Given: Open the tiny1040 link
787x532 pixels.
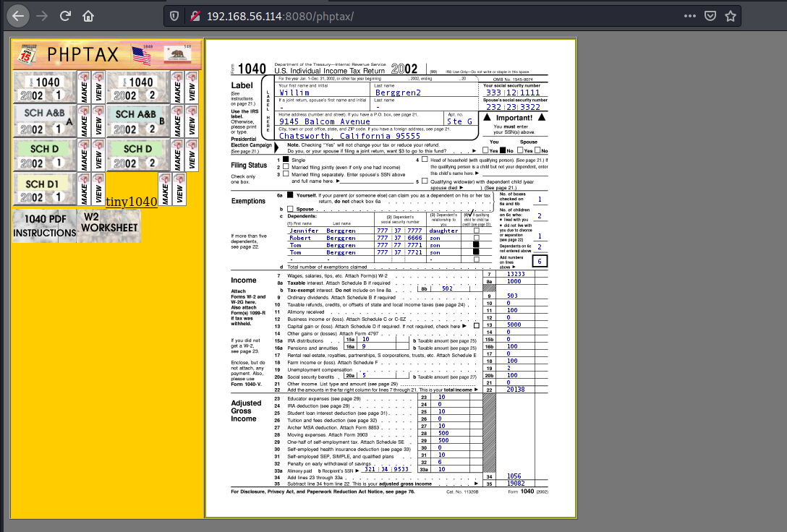Looking at the screenshot, I should pos(130,202).
